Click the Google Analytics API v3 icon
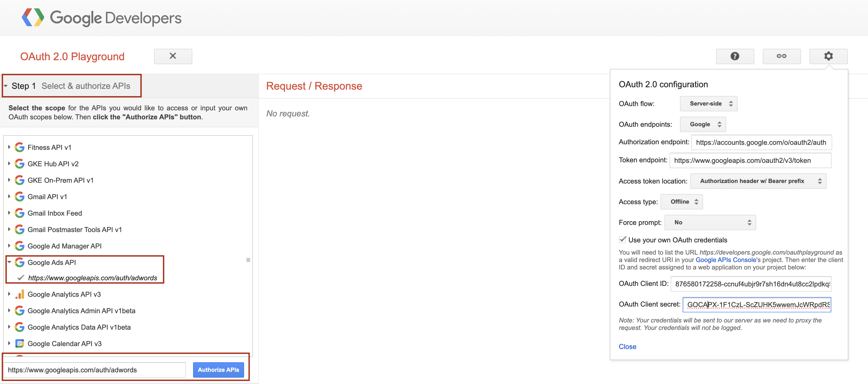The width and height of the screenshot is (868, 384). 20,294
